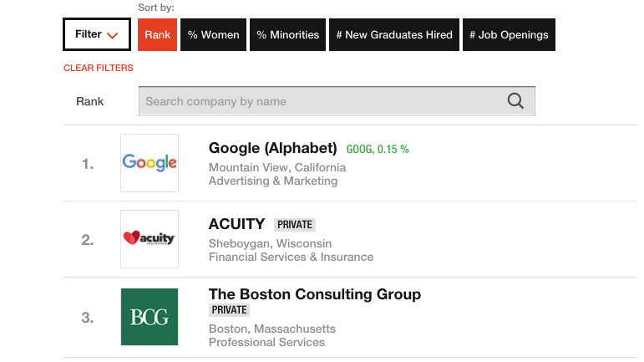Open the ACUITY company name link
Screen dimensions: 644x362
[236, 224]
